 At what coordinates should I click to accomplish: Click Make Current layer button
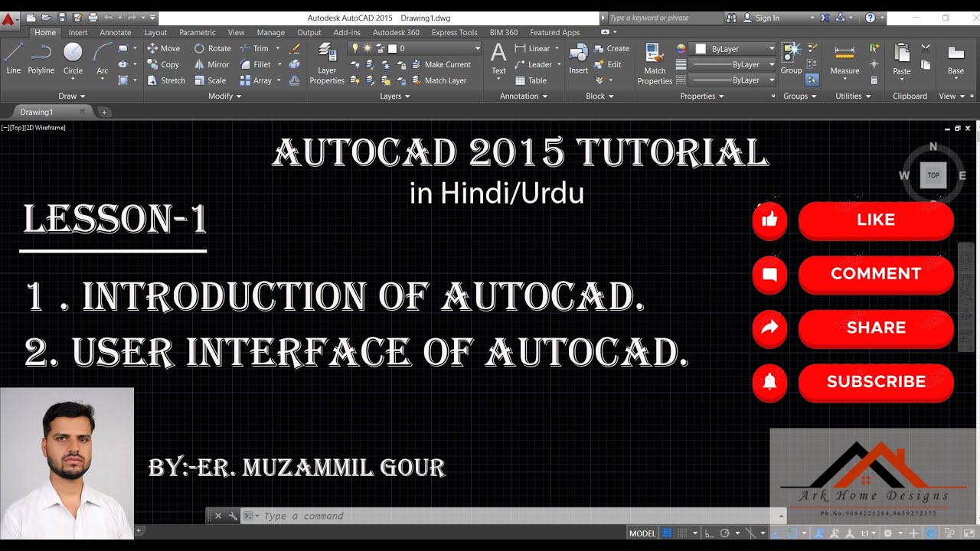pyautogui.click(x=441, y=64)
